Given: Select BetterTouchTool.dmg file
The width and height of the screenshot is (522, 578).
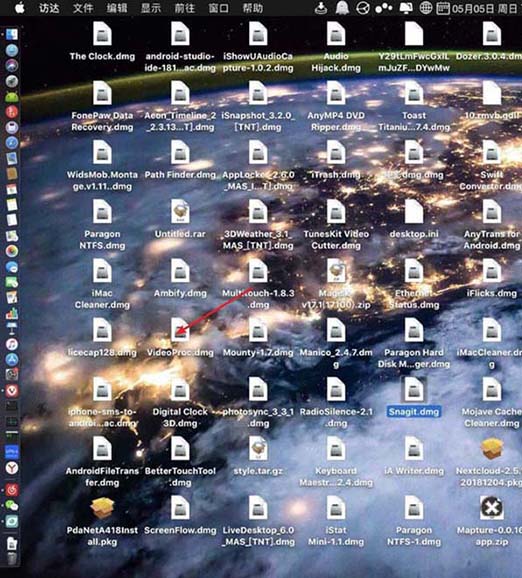Looking at the screenshot, I should click(180, 449).
